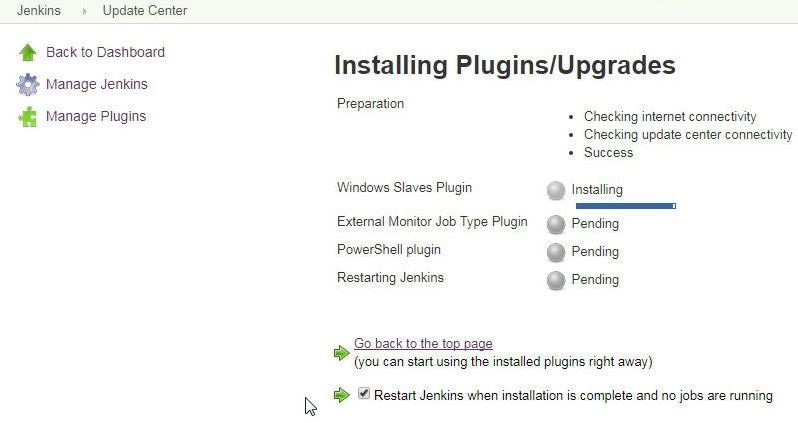798x423 pixels.
Task: Click the PowerShell plugin status ball
Action: click(x=556, y=252)
